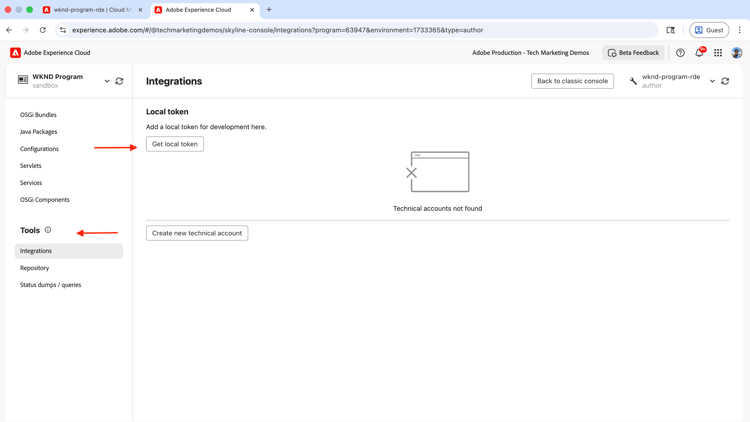Click the empty-state window illustration

(x=438, y=172)
